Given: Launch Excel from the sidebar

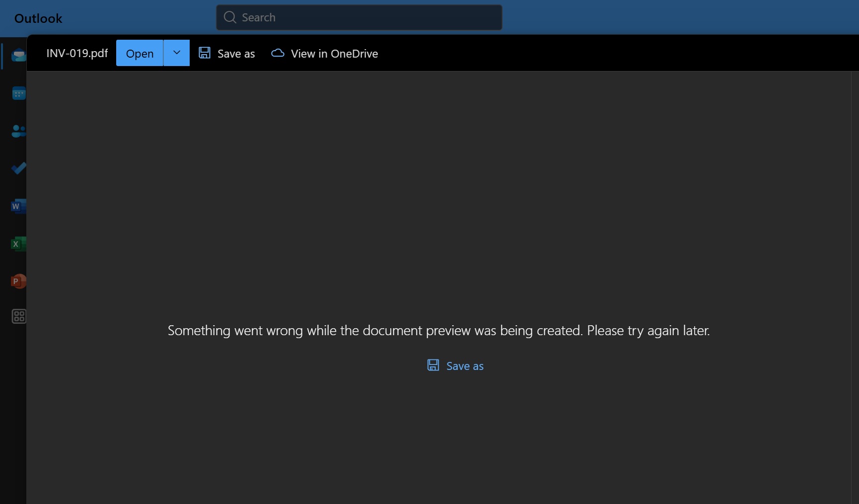Looking at the screenshot, I should [18, 244].
